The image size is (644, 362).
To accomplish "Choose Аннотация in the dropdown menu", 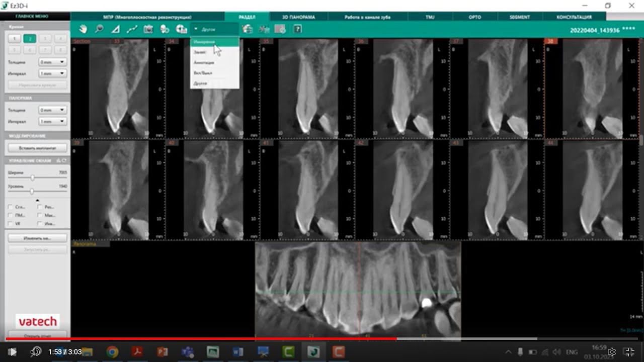I will (215, 63).
